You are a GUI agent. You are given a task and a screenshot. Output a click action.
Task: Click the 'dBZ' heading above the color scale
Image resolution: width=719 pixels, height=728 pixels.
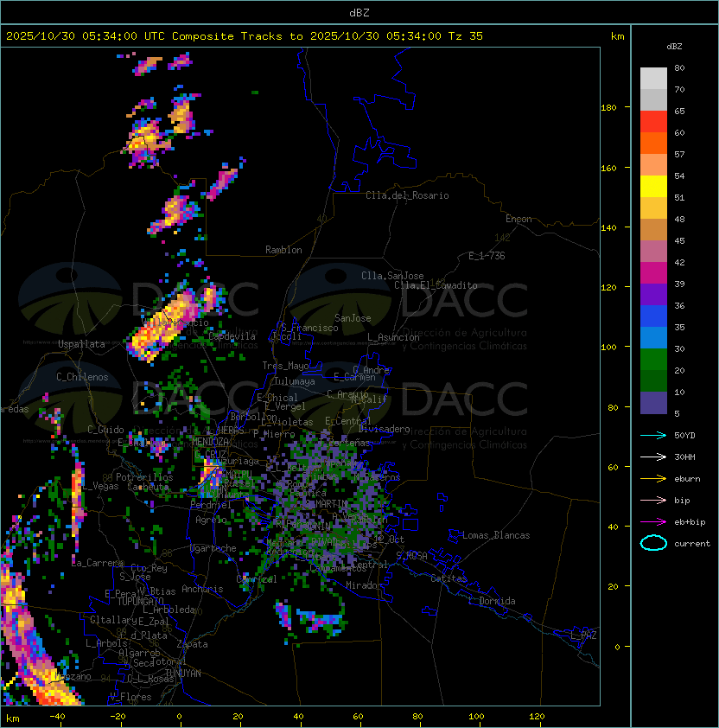674,47
